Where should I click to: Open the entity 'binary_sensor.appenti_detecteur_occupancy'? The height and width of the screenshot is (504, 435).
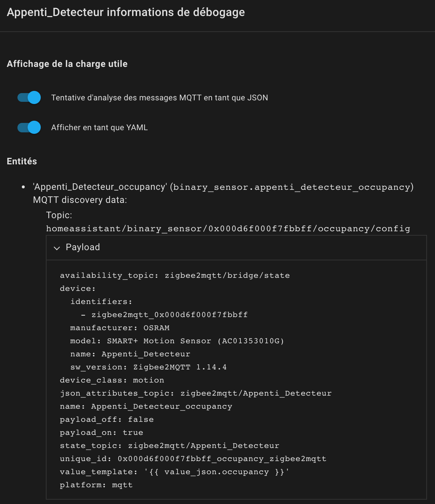coord(293,187)
